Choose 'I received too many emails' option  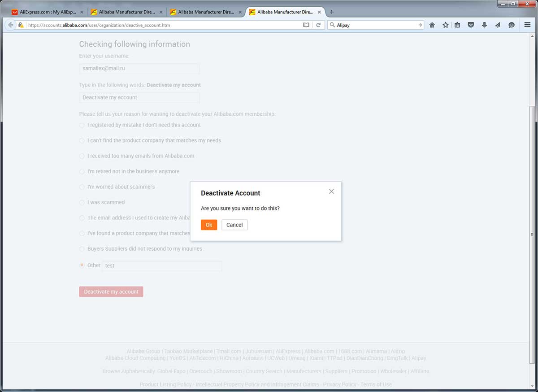pyautogui.click(x=82, y=156)
